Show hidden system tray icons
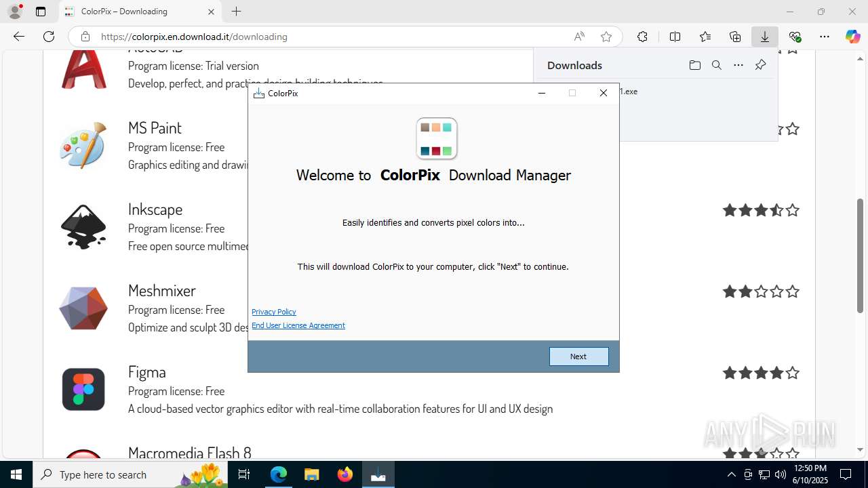This screenshot has height=488, width=868. 731,474
